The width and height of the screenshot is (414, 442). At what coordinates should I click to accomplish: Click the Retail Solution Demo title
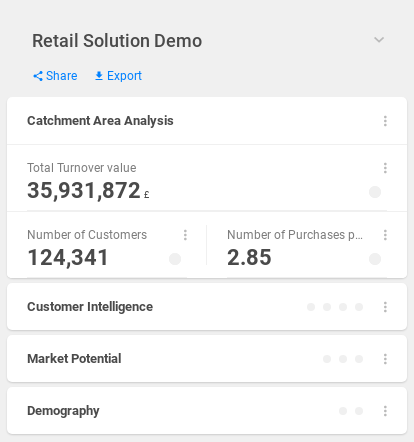pos(117,41)
